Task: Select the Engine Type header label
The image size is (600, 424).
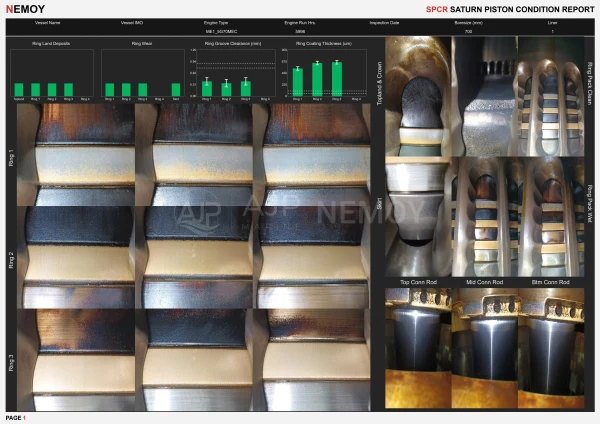Action: click(216, 23)
